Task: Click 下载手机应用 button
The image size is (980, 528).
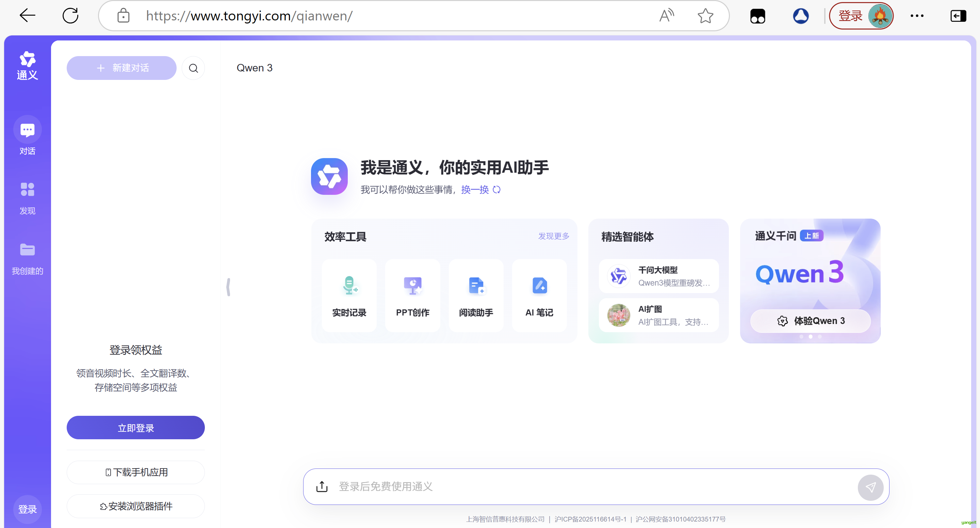Action: pos(135,472)
